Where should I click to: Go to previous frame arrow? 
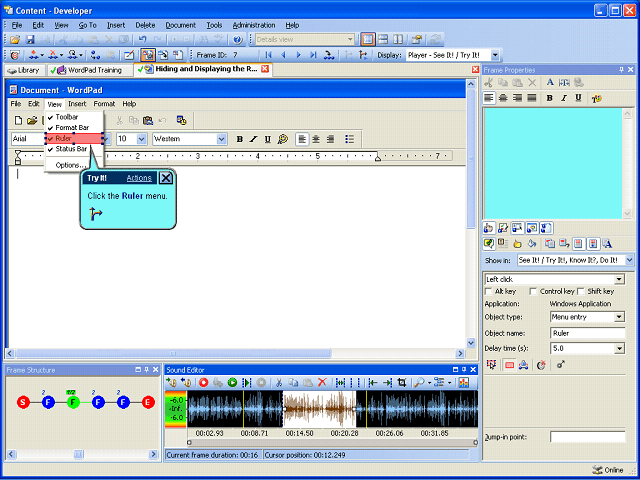pyautogui.click(x=283, y=55)
